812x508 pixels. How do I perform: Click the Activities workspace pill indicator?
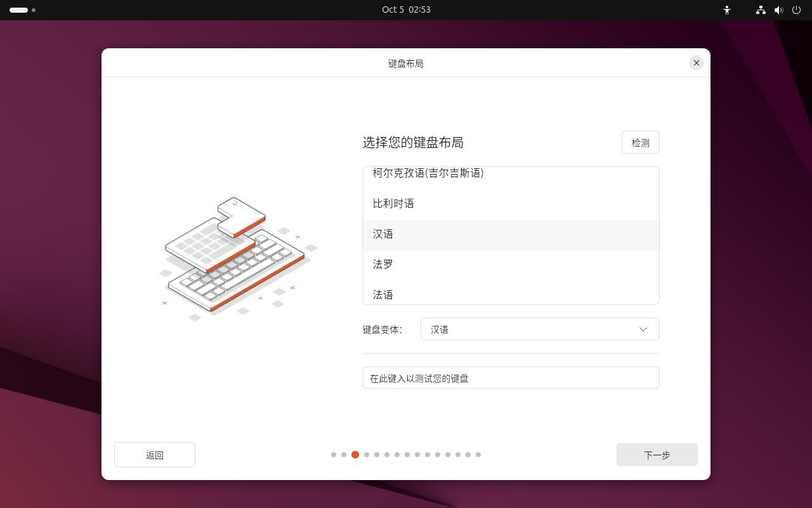[19, 10]
